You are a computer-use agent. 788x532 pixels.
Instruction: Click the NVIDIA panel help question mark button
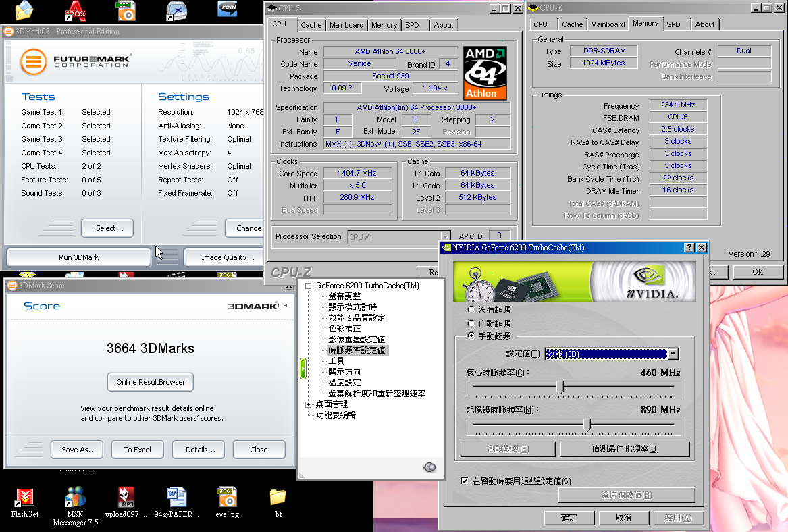coord(689,248)
